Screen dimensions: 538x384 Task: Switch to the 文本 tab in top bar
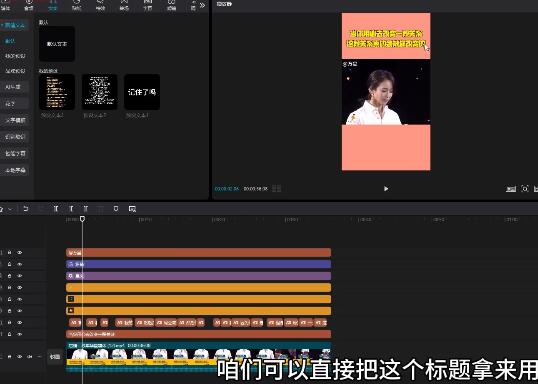pyautogui.click(x=52, y=5)
